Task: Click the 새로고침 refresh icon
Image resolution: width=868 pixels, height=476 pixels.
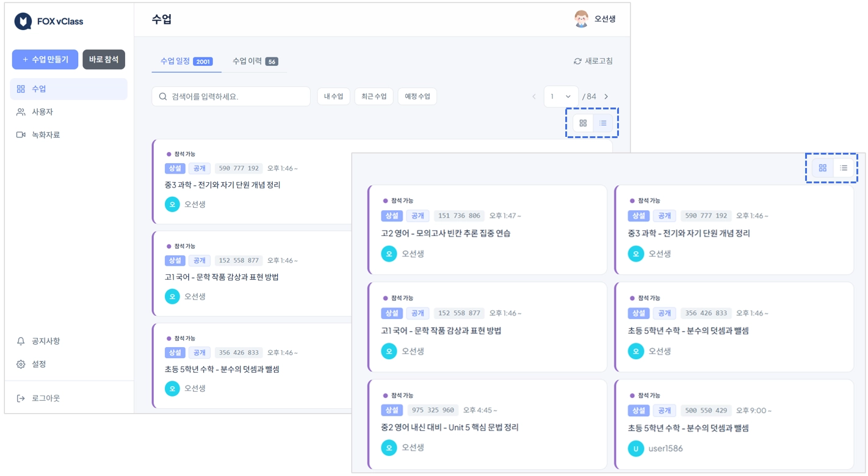Action: [577, 61]
